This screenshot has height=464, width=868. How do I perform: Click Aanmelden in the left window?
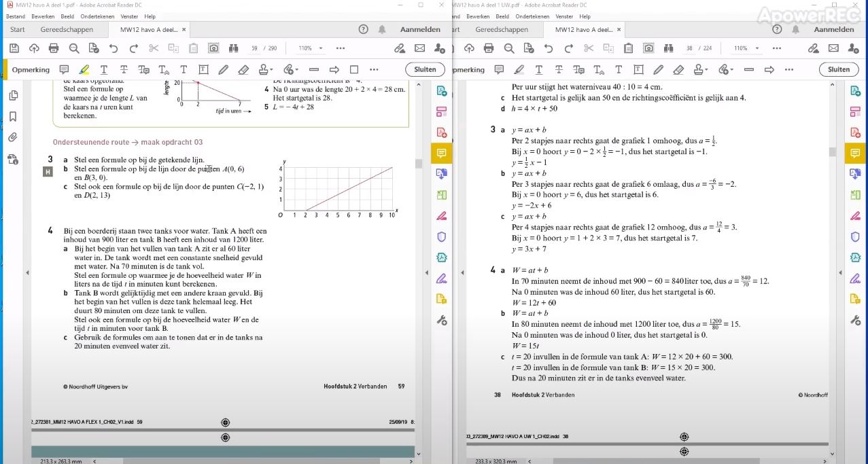coord(420,29)
